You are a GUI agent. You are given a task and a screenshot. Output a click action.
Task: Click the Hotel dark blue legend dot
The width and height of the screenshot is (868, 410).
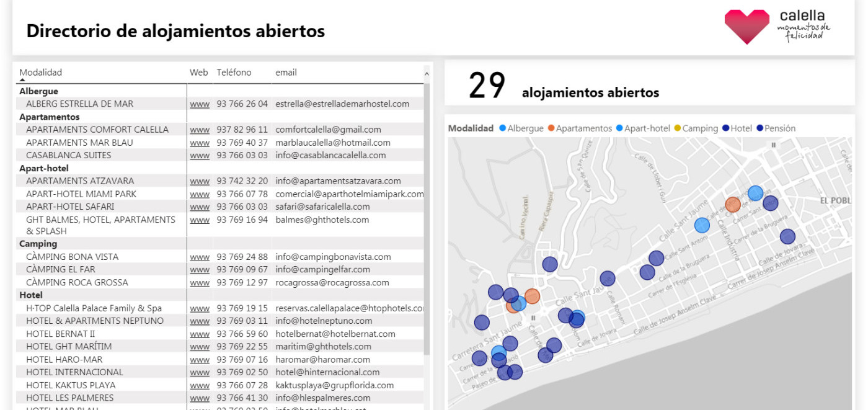pyautogui.click(x=725, y=128)
